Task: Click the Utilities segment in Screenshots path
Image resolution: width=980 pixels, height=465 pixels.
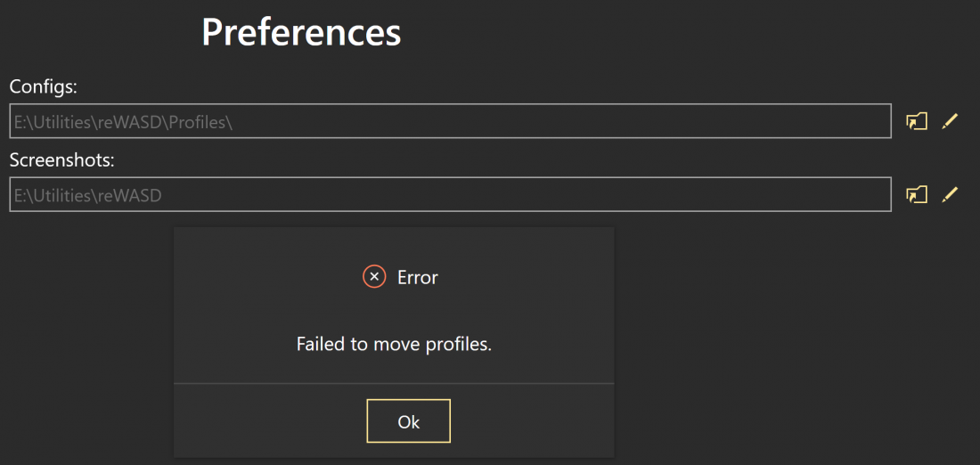Action: tap(61, 196)
